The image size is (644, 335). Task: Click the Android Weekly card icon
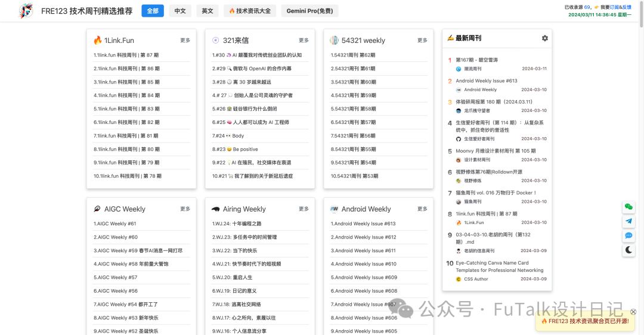(x=334, y=209)
